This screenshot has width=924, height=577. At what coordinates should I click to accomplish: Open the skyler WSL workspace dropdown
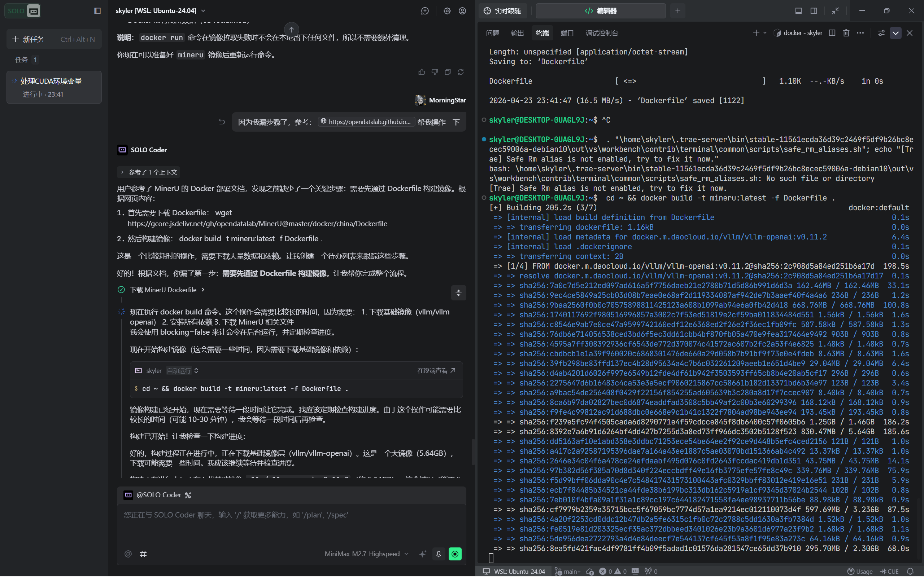pyautogui.click(x=160, y=11)
